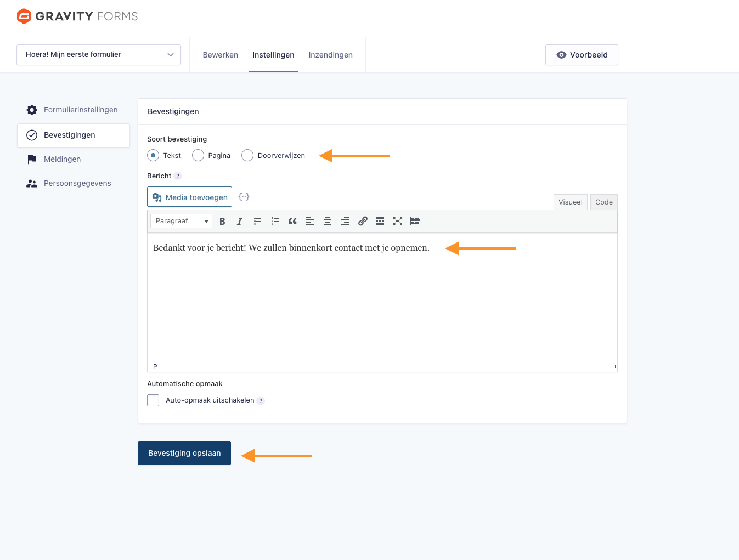Apply blockquote formatting

pos(292,221)
